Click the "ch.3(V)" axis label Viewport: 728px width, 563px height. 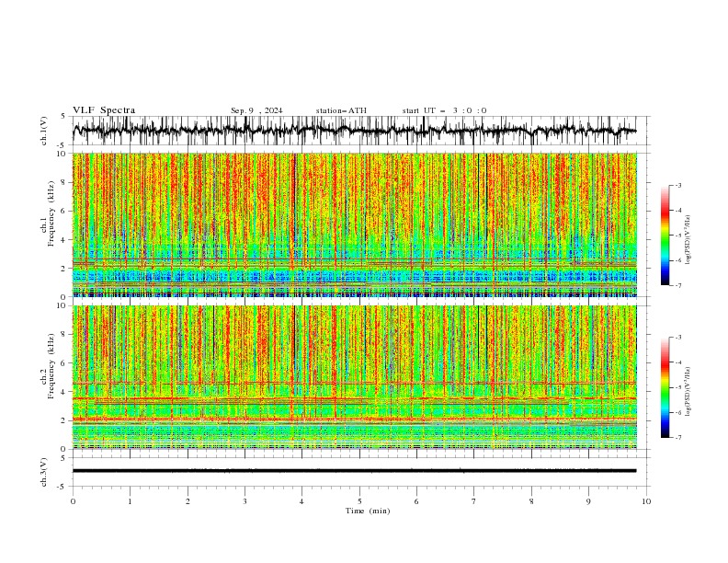[x=44, y=472]
